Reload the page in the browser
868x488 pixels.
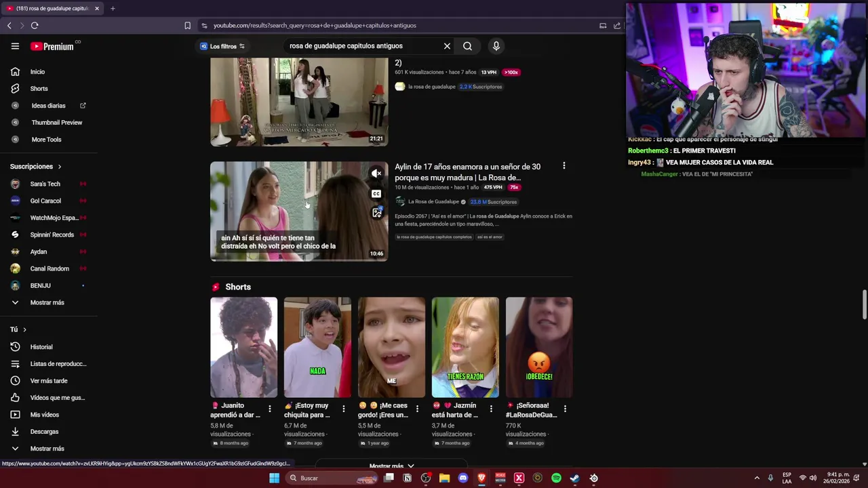35,26
